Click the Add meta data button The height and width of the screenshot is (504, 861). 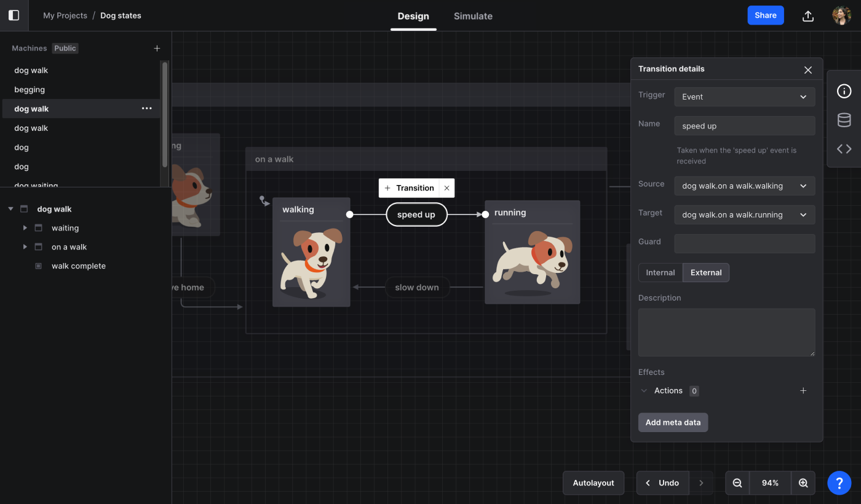673,423
